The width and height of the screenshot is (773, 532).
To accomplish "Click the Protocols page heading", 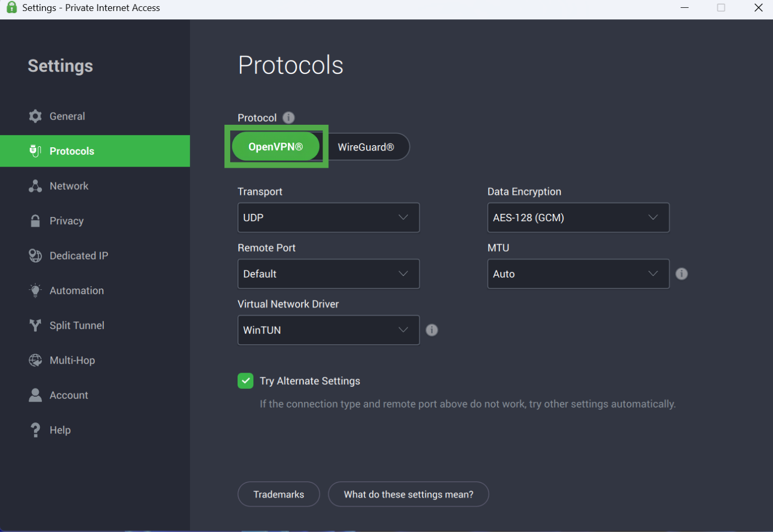I will pos(291,65).
